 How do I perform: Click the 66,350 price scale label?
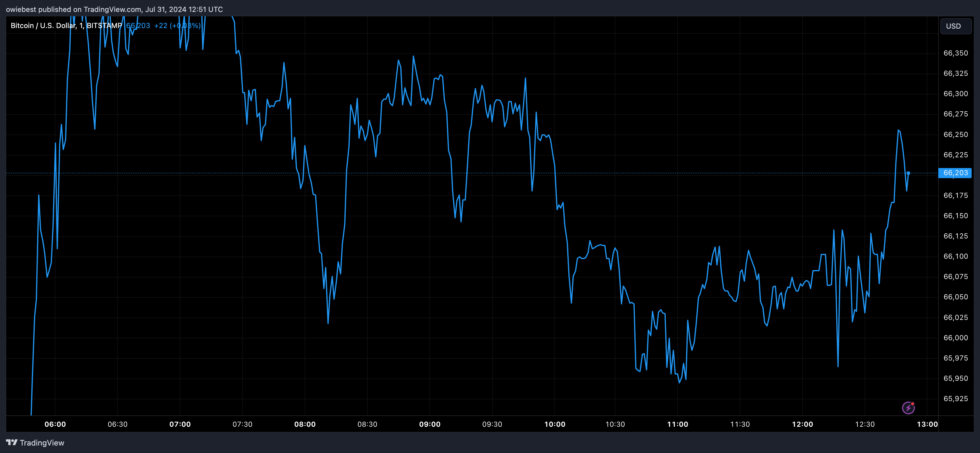coord(955,53)
